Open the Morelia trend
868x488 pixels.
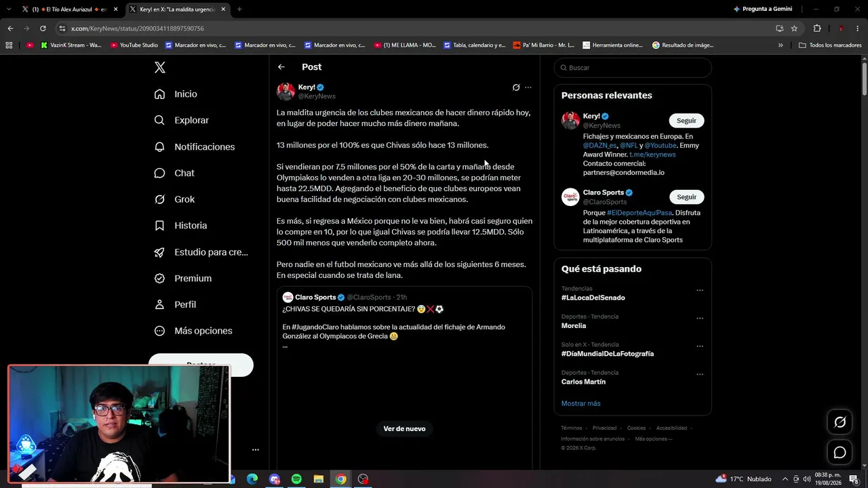point(574,326)
